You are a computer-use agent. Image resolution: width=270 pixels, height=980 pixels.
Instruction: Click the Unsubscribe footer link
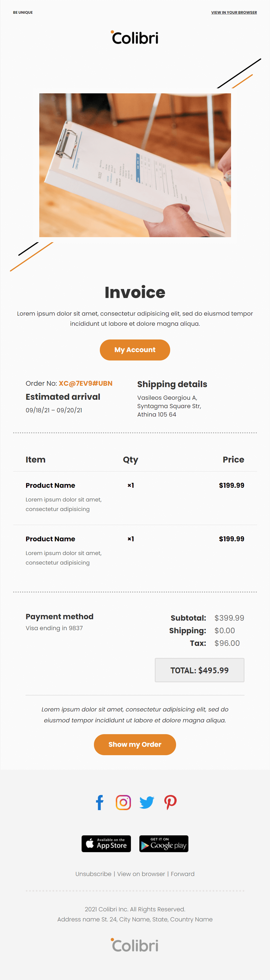click(x=93, y=874)
